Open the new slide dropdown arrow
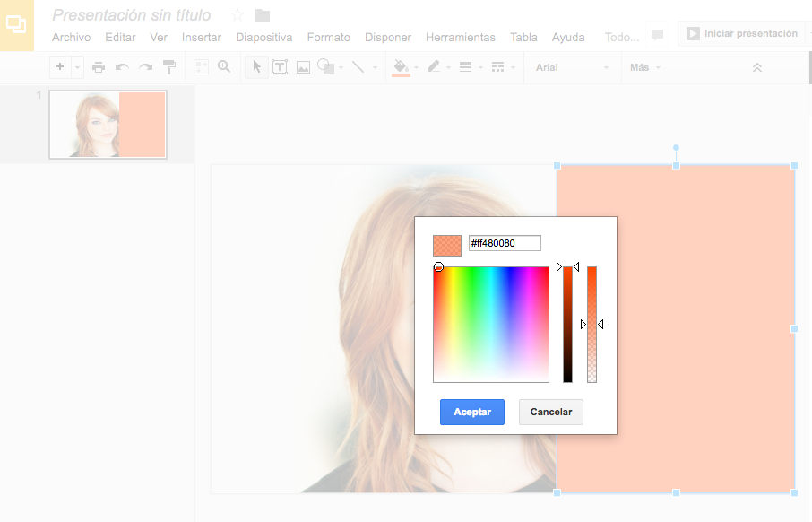Screen dimensions: 812x522 tap(77, 67)
